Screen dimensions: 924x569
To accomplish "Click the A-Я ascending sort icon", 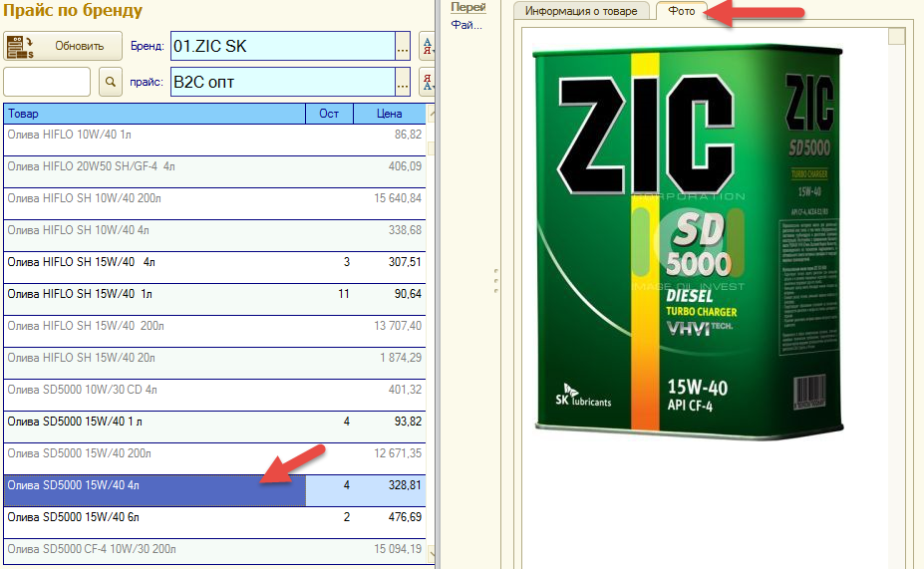I will click(x=427, y=46).
